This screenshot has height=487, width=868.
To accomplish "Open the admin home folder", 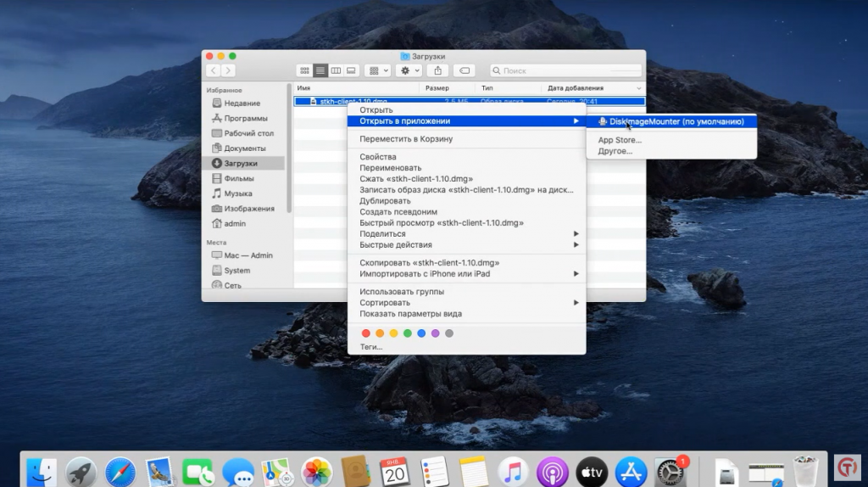I will click(x=235, y=223).
